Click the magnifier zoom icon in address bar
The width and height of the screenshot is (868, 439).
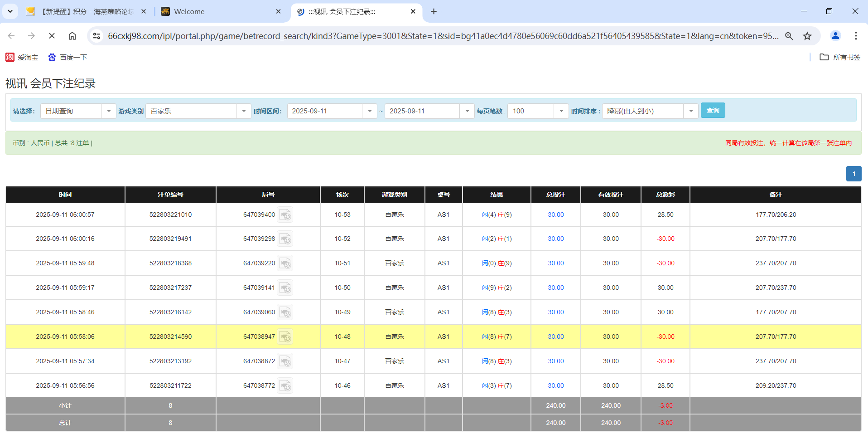click(x=789, y=36)
